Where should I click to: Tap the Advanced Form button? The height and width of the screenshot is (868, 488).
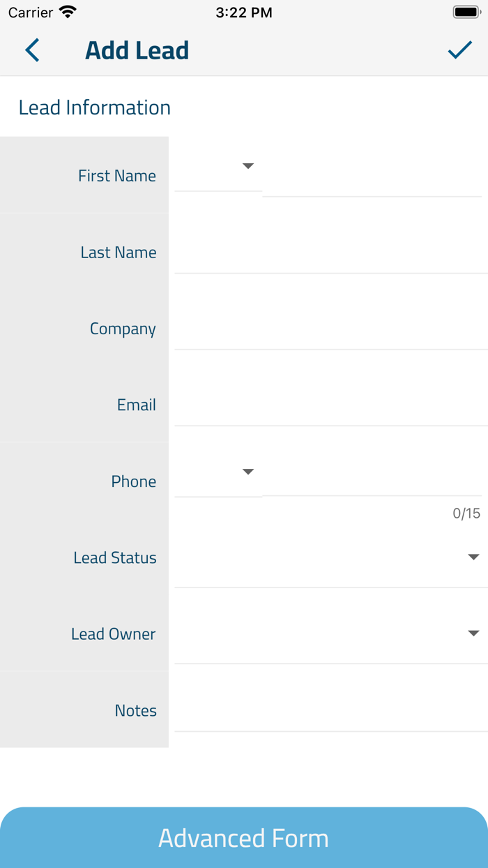[x=244, y=837]
